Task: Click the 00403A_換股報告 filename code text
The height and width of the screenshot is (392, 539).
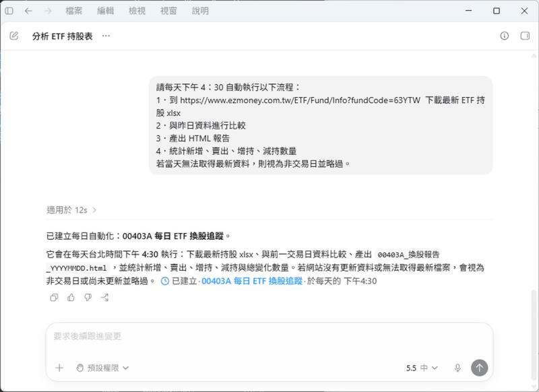Action: pos(409,255)
